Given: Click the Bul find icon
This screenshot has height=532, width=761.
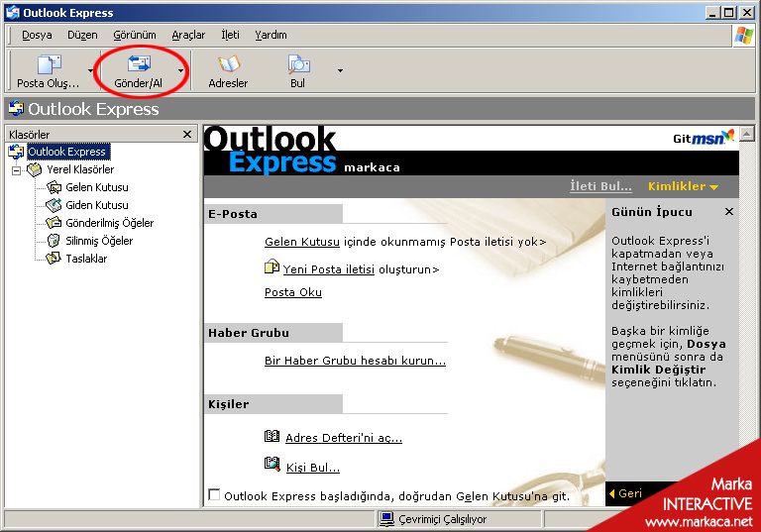Looking at the screenshot, I should point(298,64).
